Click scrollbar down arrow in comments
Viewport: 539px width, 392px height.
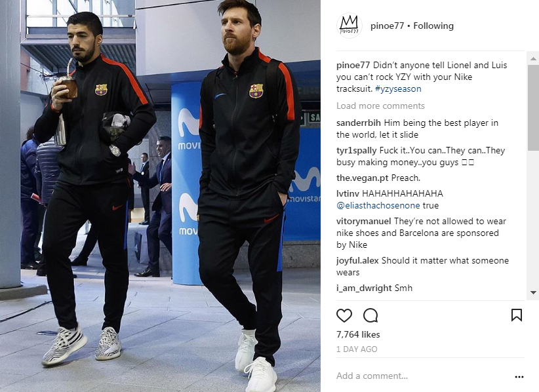coord(533,293)
